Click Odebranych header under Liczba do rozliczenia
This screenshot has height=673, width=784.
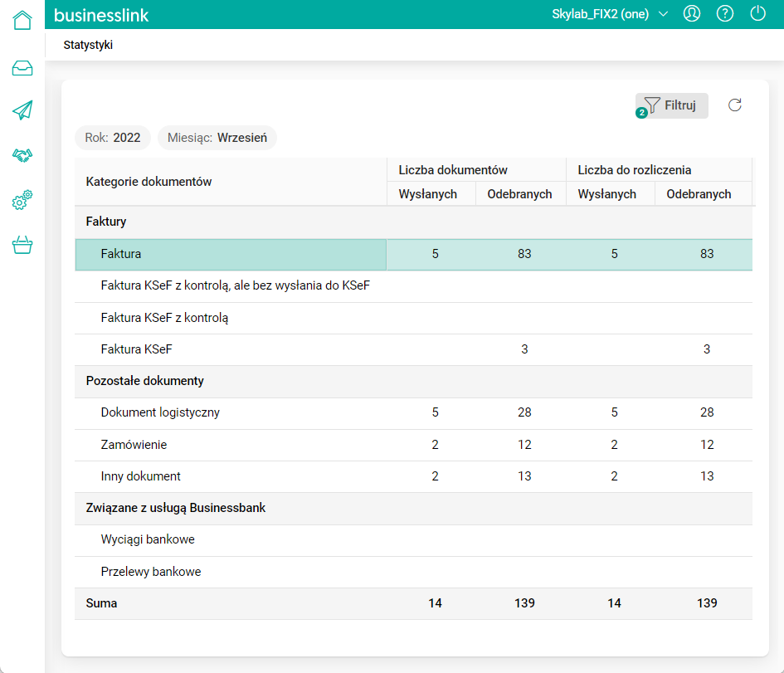pyautogui.click(x=704, y=193)
